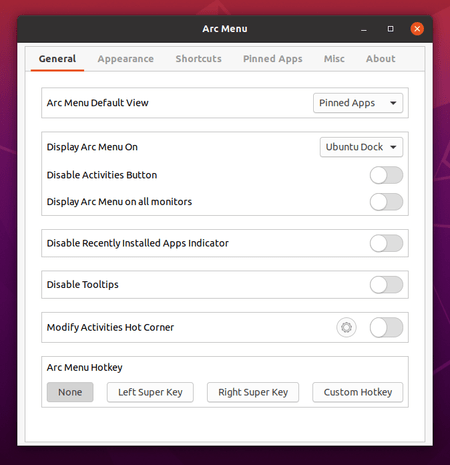The height and width of the screenshot is (465, 450).
Task: Close the Arc Menu window
Action: 417,29
